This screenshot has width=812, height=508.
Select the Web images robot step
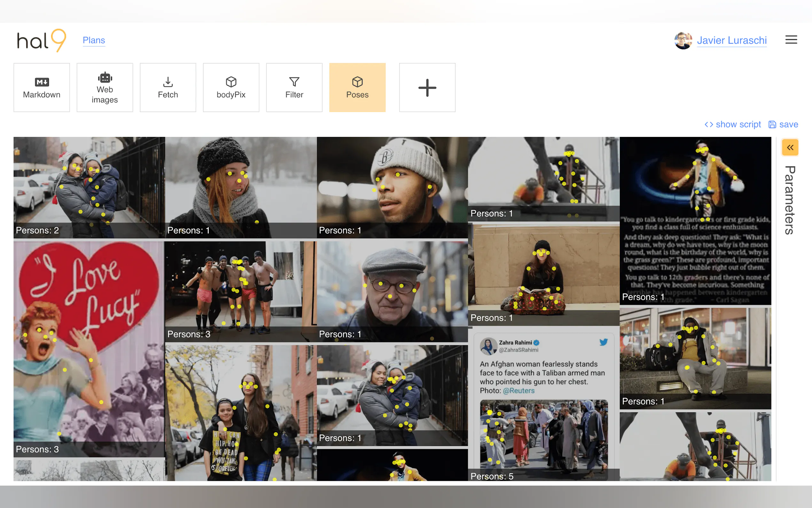click(x=105, y=87)
